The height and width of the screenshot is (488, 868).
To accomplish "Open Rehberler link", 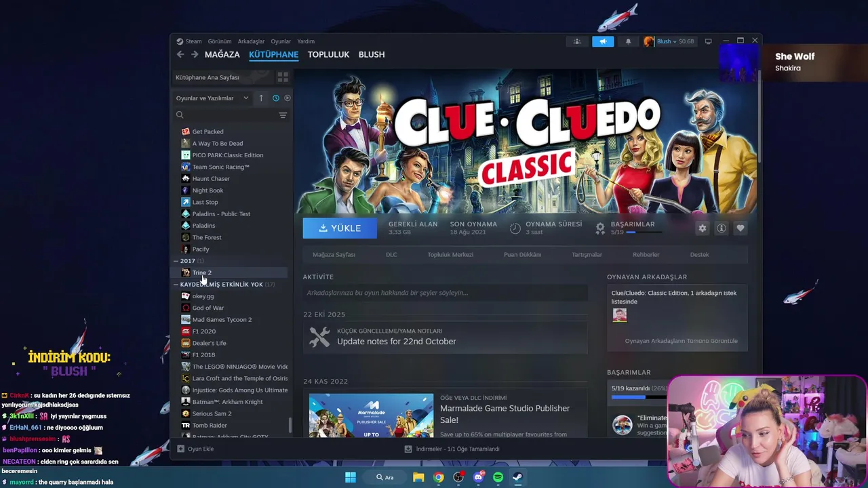I will click(646, 255).
